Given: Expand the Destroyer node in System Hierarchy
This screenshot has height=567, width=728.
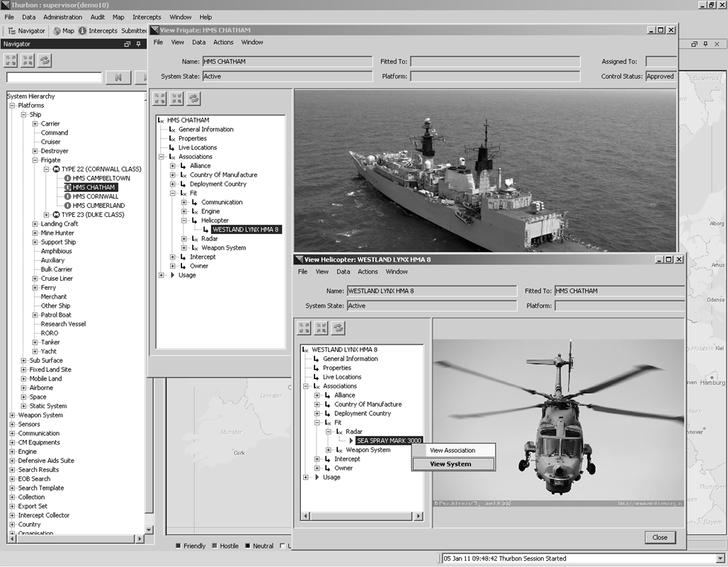Looking at the screenshot, I should click(x=34, y=150).
